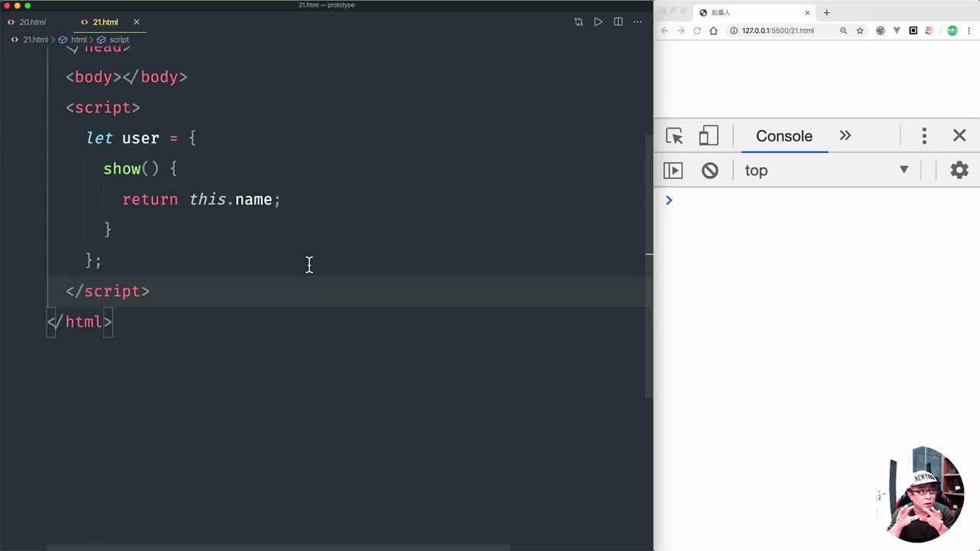Open the pink CSS extension icon
Image resolution: width=980 pixels, height=551 pixels.
pyautogui.click(x=929, y=31)
